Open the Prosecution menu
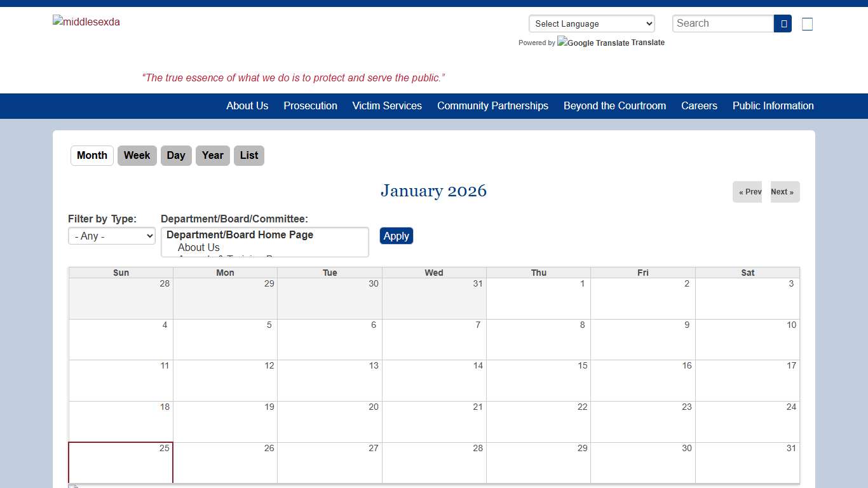 [x=310, y=105]
